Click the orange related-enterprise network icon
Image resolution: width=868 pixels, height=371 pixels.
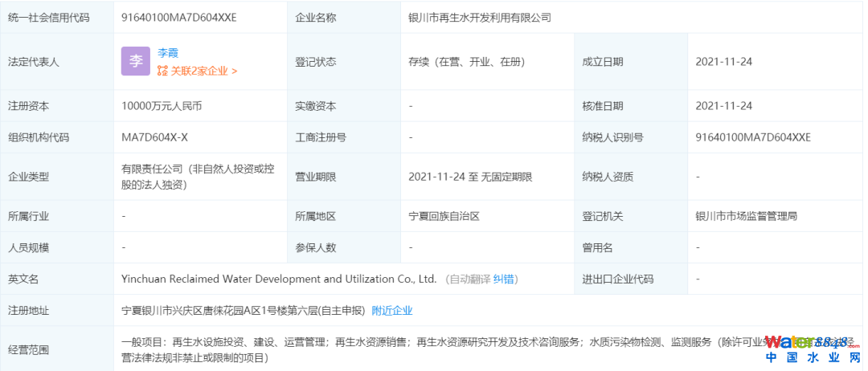[162, 71]
